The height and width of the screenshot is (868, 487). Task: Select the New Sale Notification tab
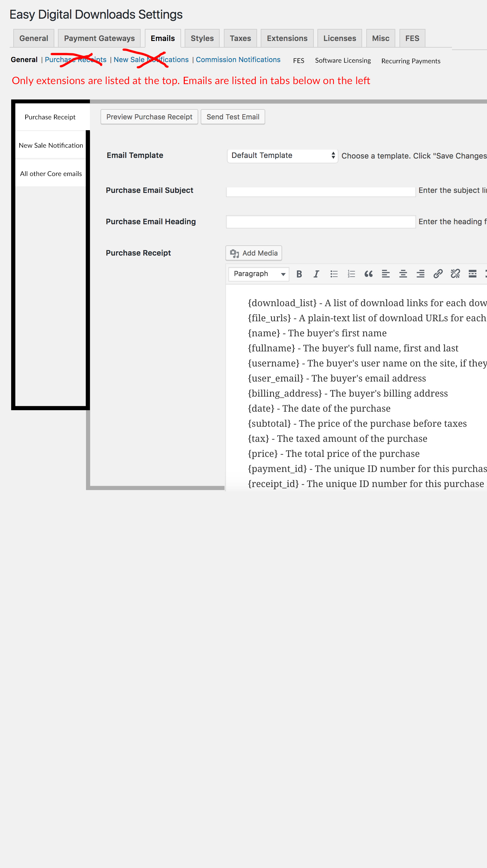tap(51, 145)
